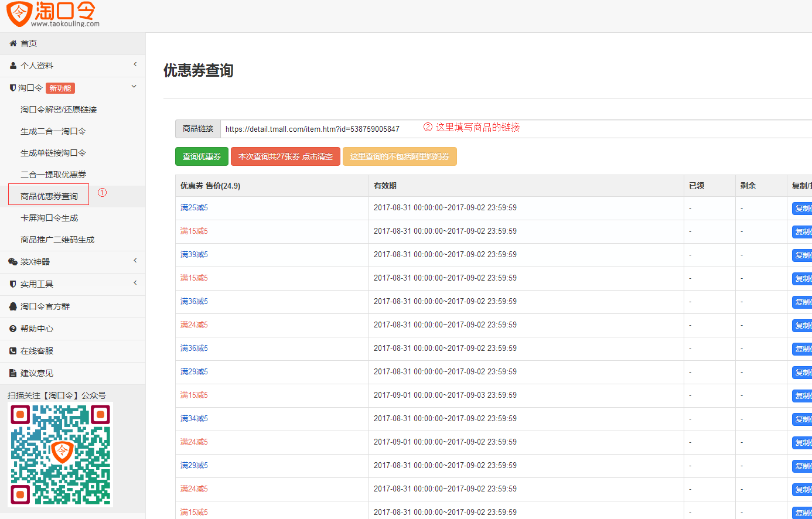Expand the 个人资料 menu chevron

point(135,64)
